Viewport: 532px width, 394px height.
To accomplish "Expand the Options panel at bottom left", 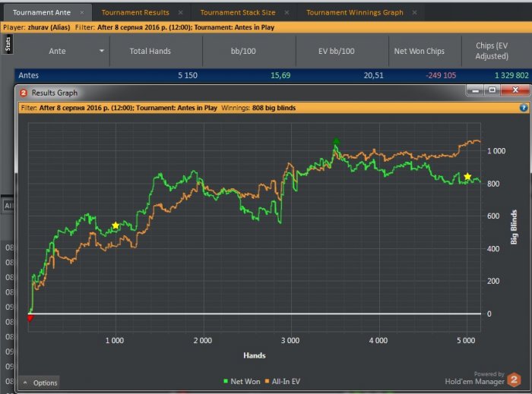I will click(x=39, y=383).
